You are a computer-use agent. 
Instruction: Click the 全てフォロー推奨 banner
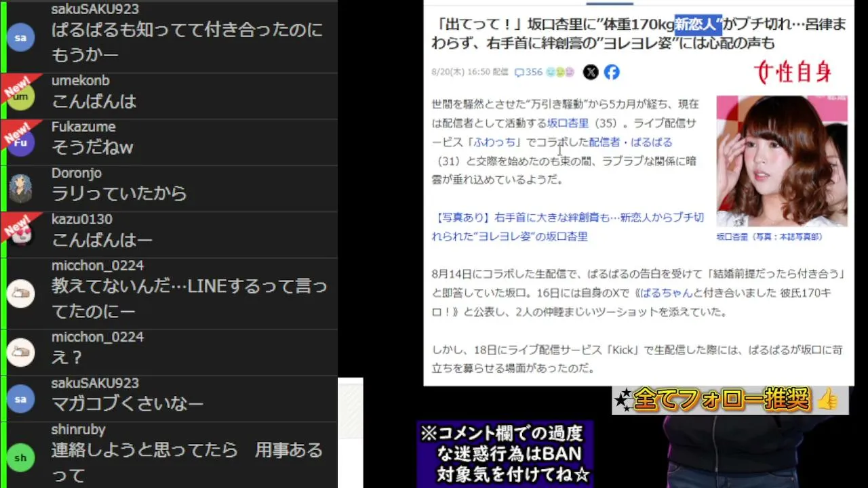click(x=730, y=400)
